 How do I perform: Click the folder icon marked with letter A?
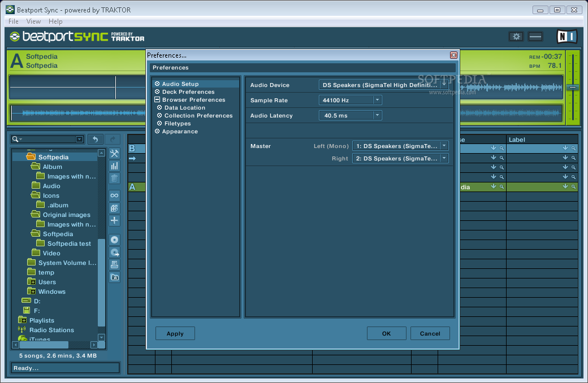[x=114, y=277]
